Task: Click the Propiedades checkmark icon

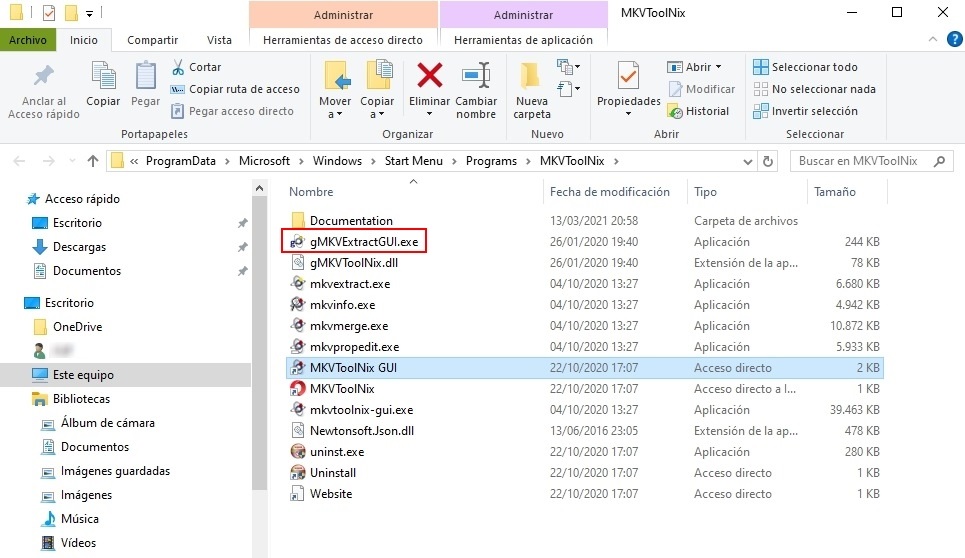Action: point(628,76)
